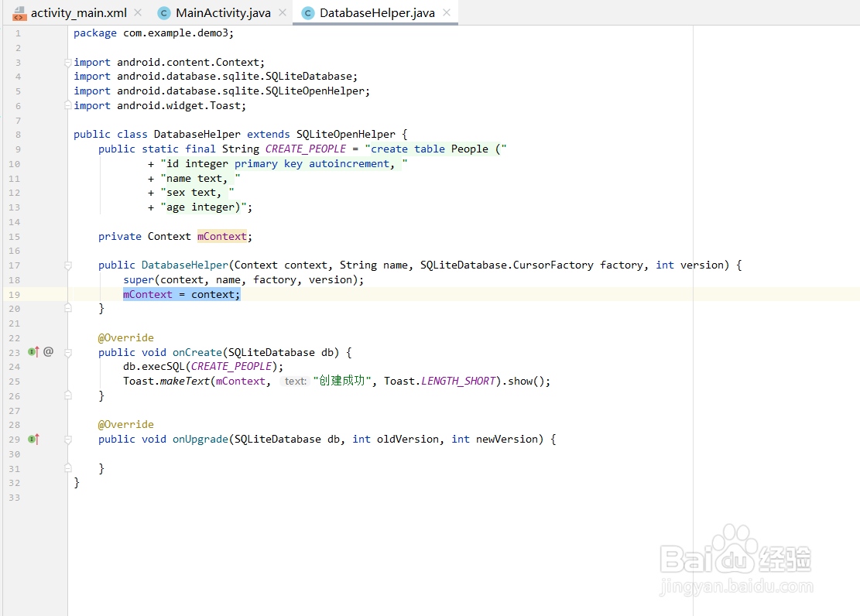The width and height of the screenshot is (860, 616).
Task: Click the super(context, name, factory, version) call
Action: 244,279
